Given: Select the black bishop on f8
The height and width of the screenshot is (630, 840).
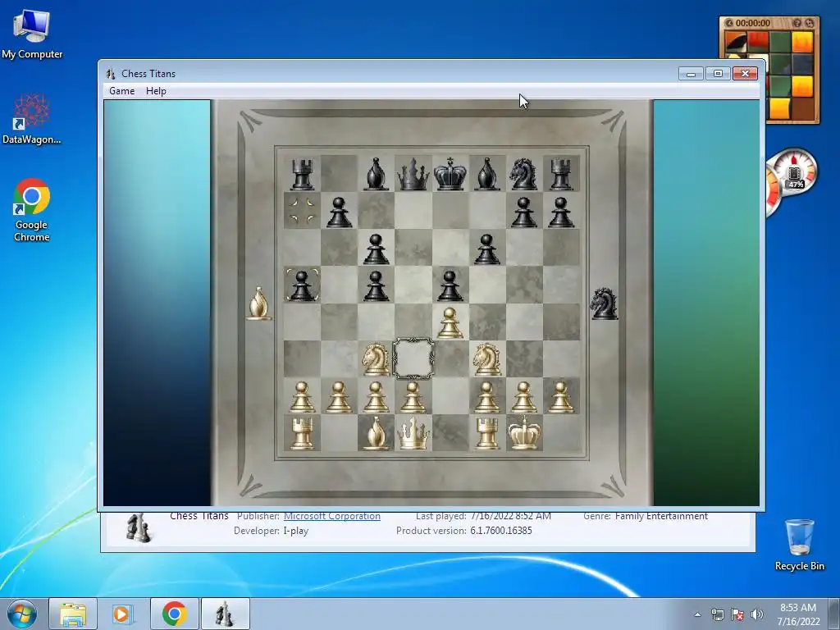Looking at the screenshot, I should click(487, 174).
